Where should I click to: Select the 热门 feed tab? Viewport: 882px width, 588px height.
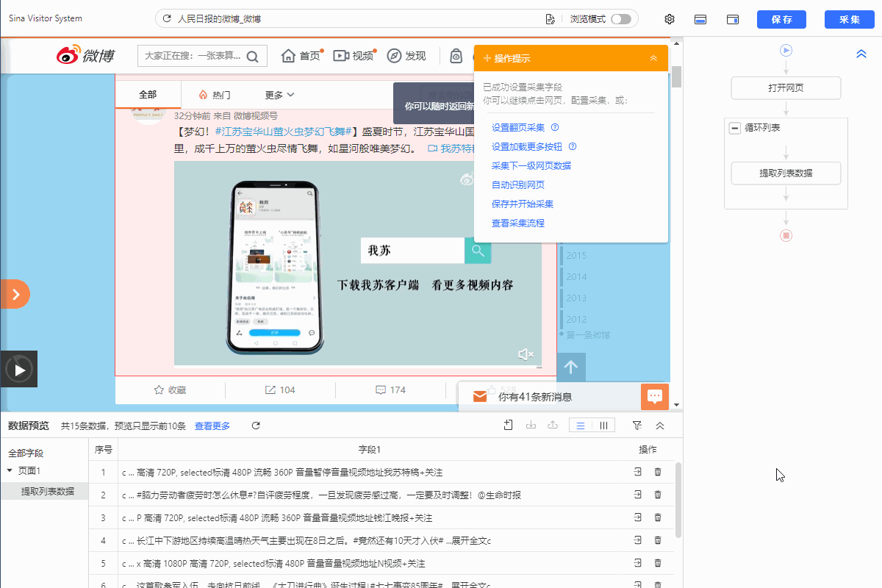(x=214, y=95)
